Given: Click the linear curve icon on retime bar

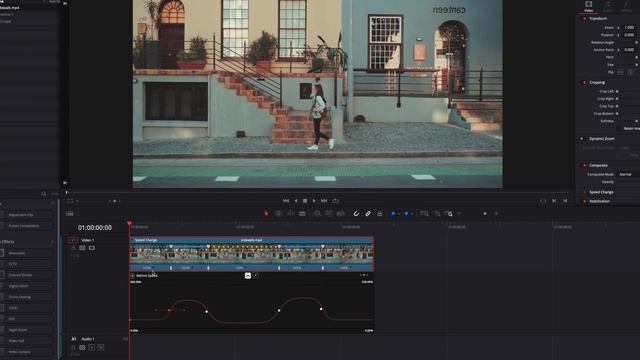Looking at the screenshot, I should pos(256,276).
